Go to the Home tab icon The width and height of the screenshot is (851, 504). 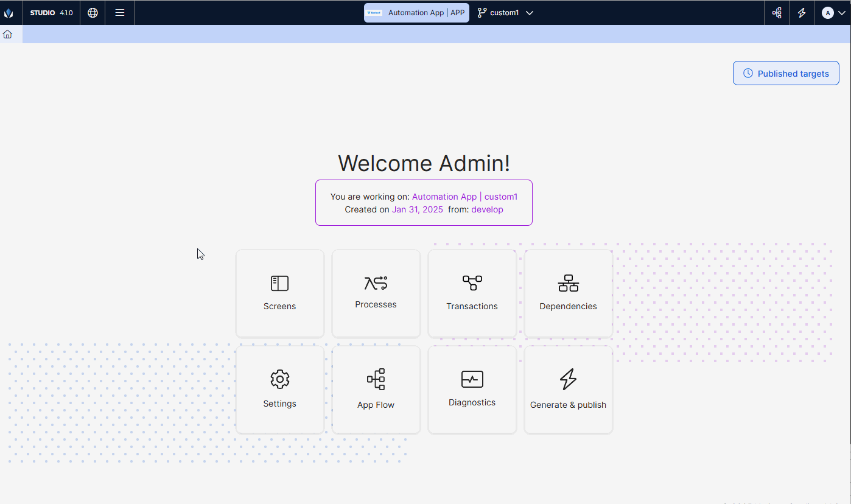(x=7, y=34)
